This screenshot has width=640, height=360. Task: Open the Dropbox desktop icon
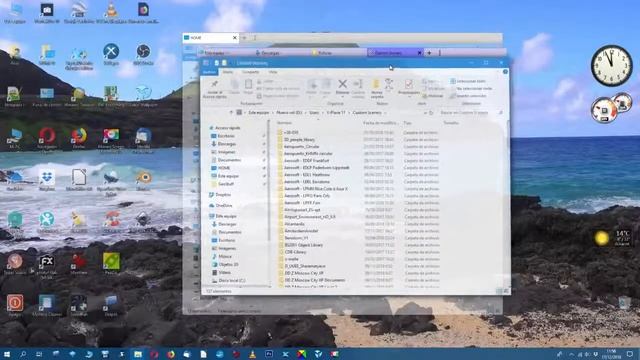tap(47, 178)
